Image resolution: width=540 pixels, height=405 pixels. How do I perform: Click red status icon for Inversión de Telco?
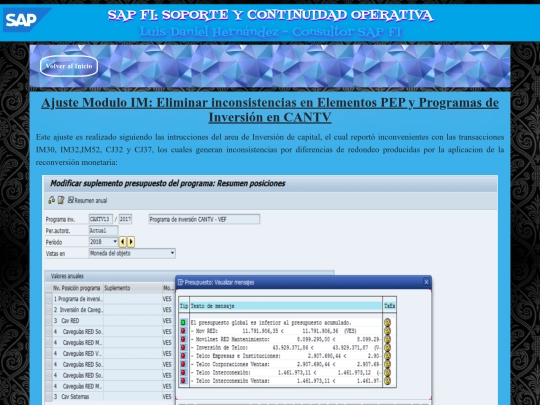(x=183, y=347)
